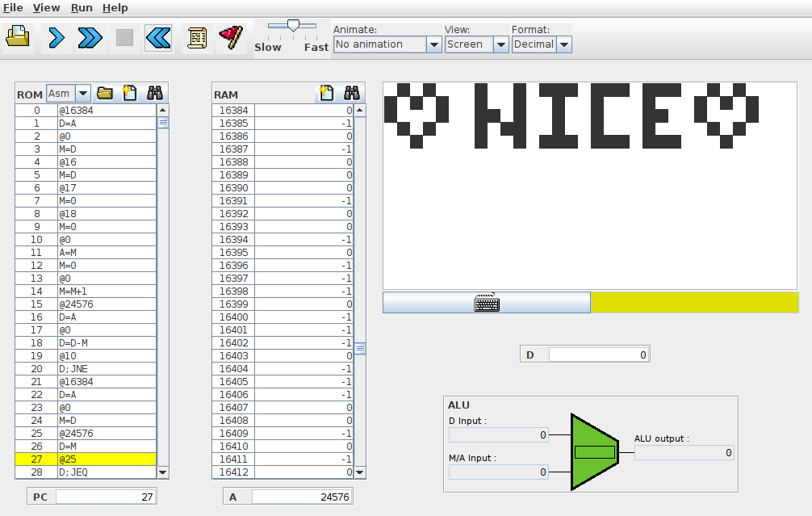Open the View dropdown showing Screen
Screen dimensions: 812x516
[500, 44]
